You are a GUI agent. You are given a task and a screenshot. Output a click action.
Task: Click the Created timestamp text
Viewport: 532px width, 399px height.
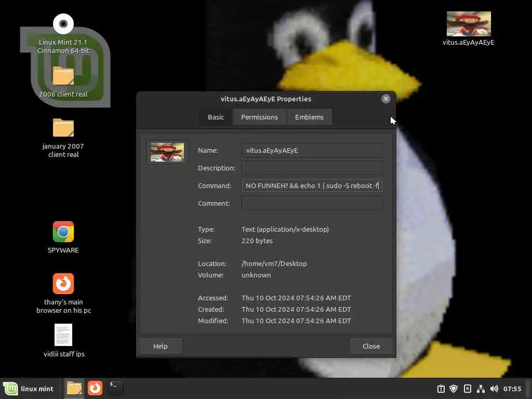(296, 310)
